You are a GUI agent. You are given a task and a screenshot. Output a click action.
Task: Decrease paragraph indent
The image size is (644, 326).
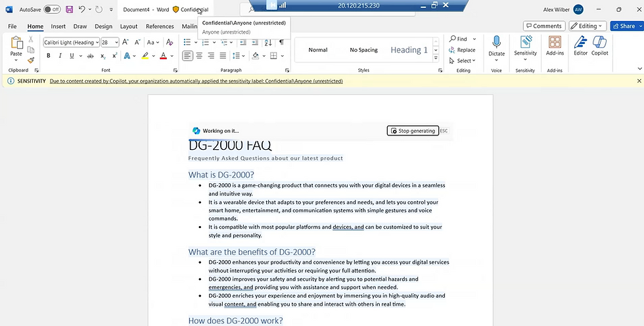pos(243,42)
